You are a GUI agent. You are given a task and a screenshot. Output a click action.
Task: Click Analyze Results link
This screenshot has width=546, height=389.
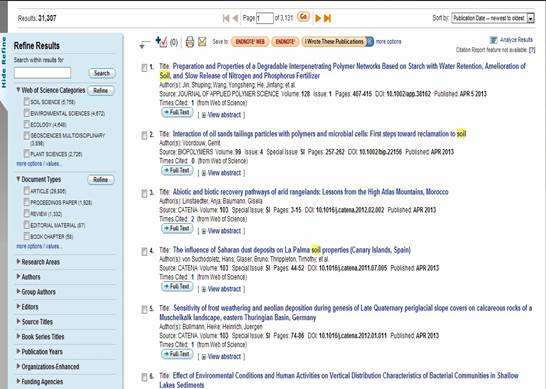(516, 40)
